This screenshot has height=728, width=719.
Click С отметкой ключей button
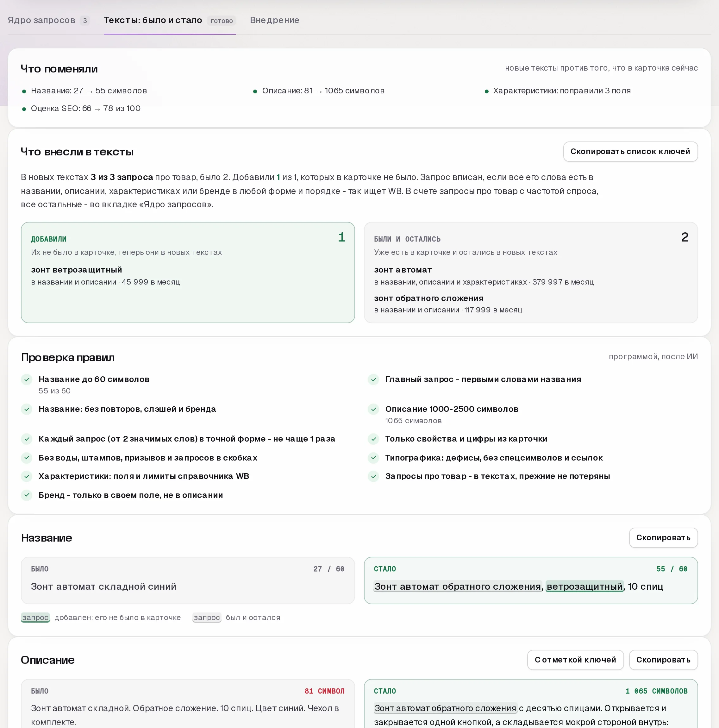pos(575,660)
